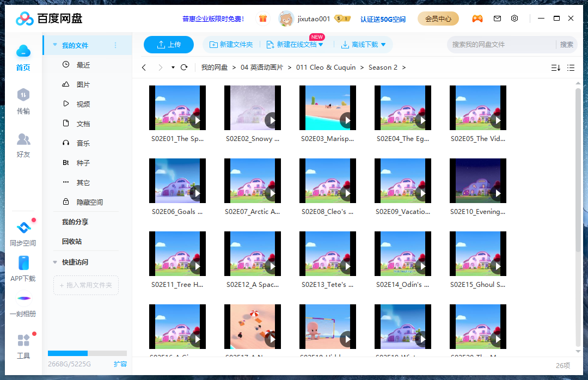
Task: Click the file list vertical scrollbar
Action: click(x=578, y=171)
